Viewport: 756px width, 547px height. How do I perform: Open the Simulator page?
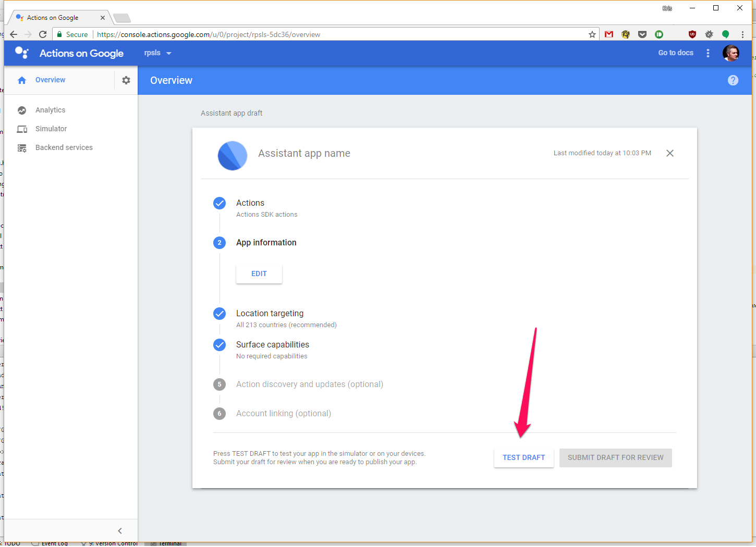[x=51, y=129]
